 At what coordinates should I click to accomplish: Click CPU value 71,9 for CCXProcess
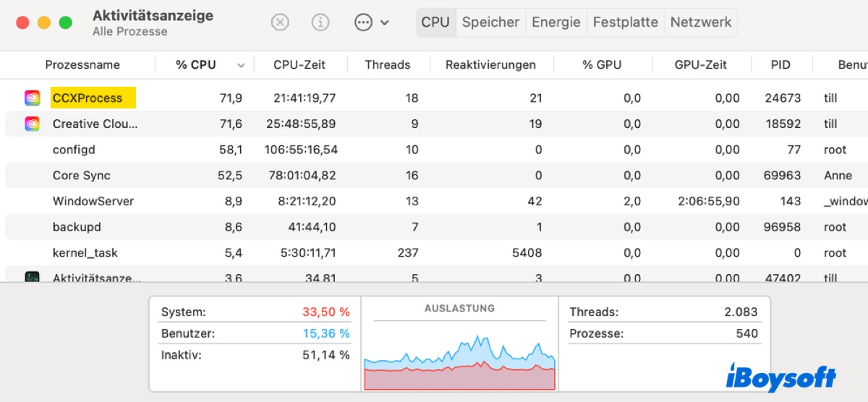231,98
